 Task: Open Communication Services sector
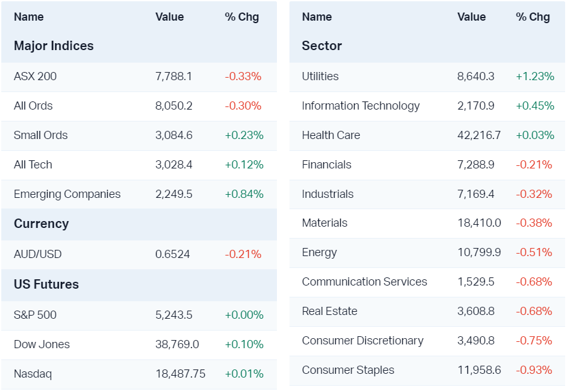tap(365, 282)
